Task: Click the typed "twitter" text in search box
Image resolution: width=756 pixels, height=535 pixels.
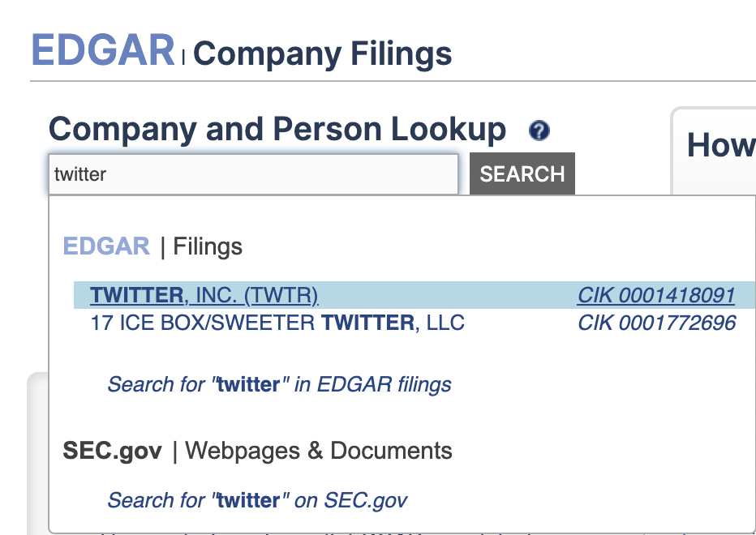Action: pos(80,174)
